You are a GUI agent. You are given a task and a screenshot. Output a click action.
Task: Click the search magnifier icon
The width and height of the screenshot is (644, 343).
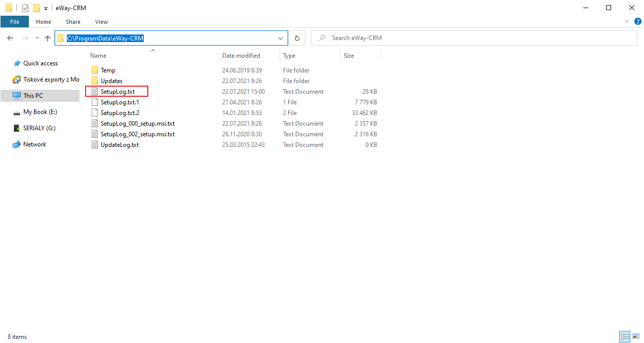click(322, 38)
